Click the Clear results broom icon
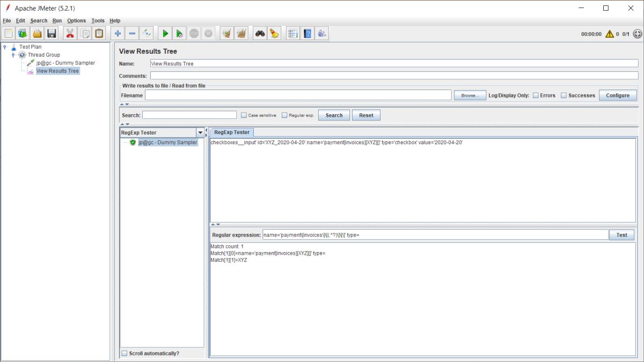The width and height of the screenshot is (644, 362). click(227, 34)
